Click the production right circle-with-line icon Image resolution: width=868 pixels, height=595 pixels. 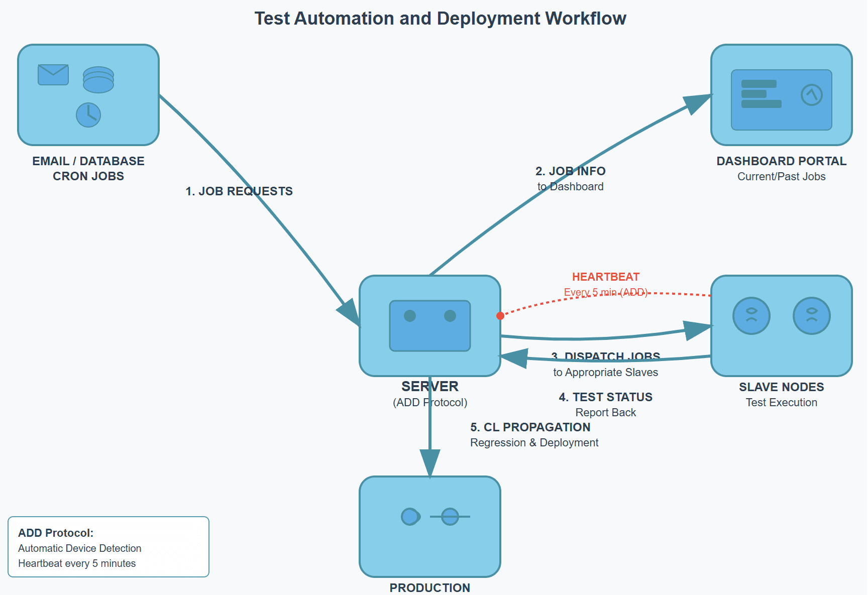[x=450, y=517]
